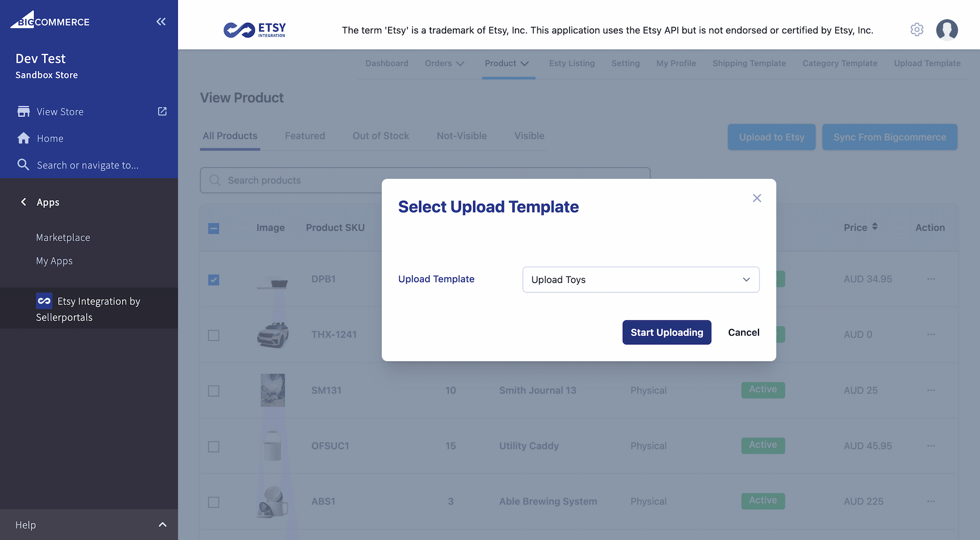Viewport: 980px width, 540px height.
Task: Collapse the BigCommerce sidebar with double chevron
Action: coord(161,21)
